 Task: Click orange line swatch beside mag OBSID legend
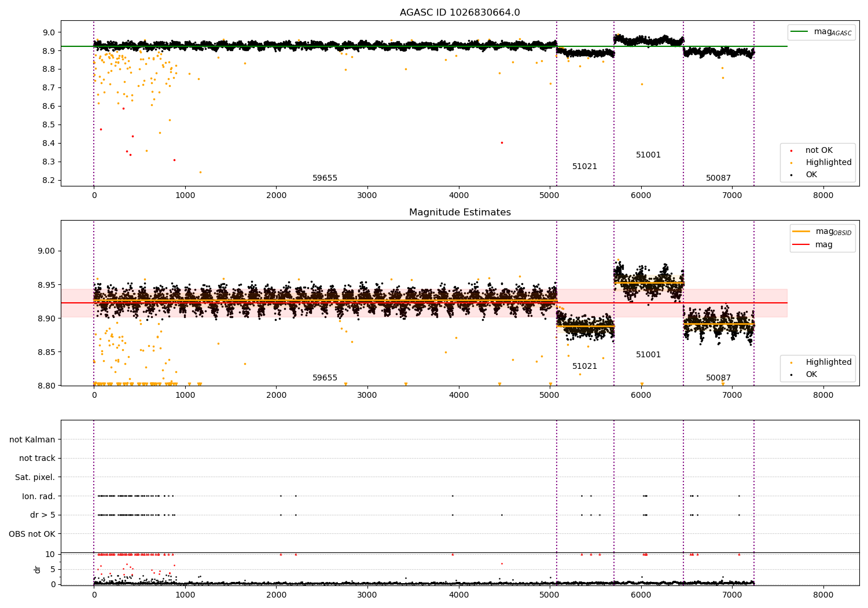click(x=801, y=231)
